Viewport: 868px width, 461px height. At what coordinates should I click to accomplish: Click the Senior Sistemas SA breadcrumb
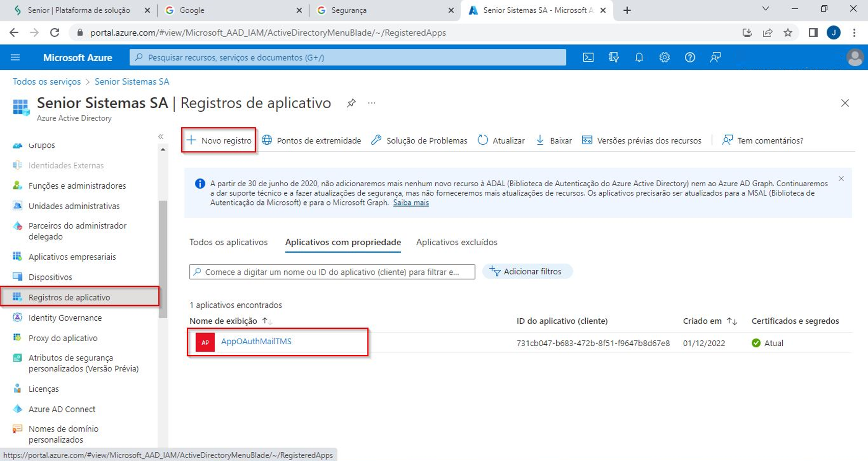tap(132, 82)
